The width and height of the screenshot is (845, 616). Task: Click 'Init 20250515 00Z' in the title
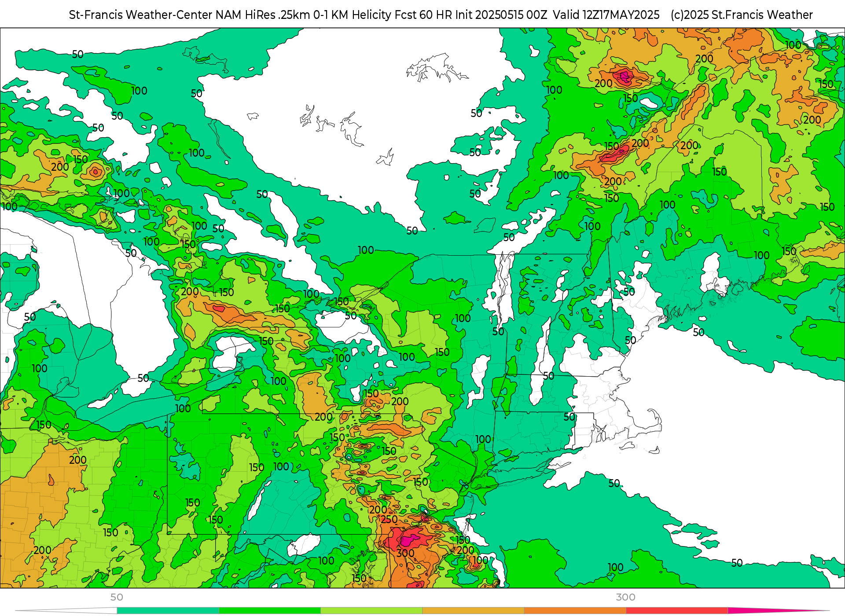(501, 15)
